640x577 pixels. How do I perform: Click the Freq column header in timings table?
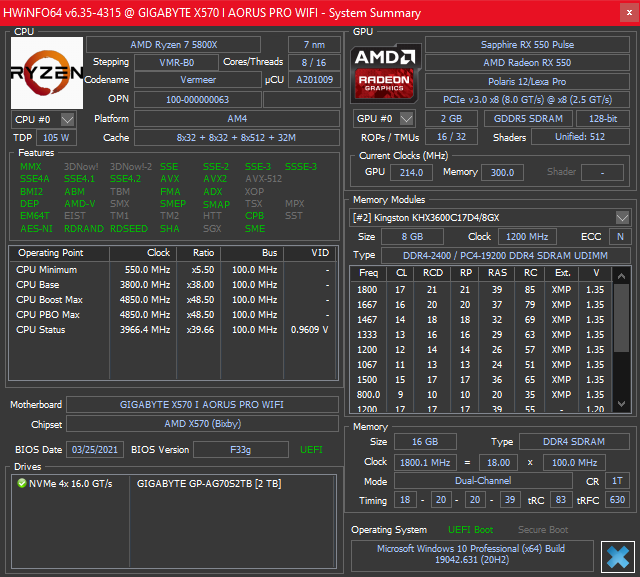pyautogui.click(x=368, y=273)
